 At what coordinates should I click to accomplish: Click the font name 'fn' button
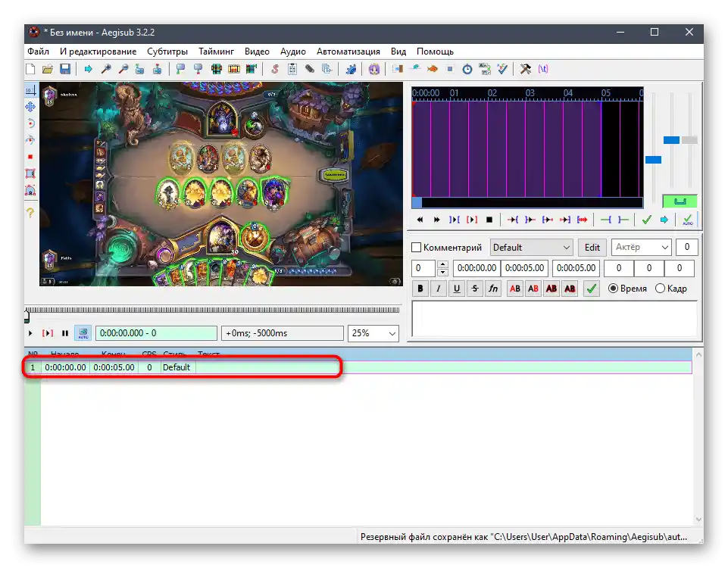pos(493,289)
